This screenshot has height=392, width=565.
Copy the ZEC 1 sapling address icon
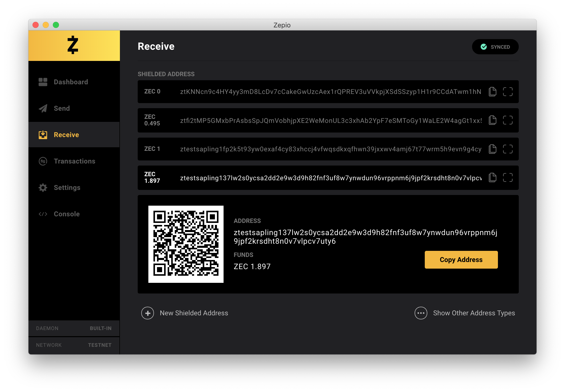coord(492,149)
